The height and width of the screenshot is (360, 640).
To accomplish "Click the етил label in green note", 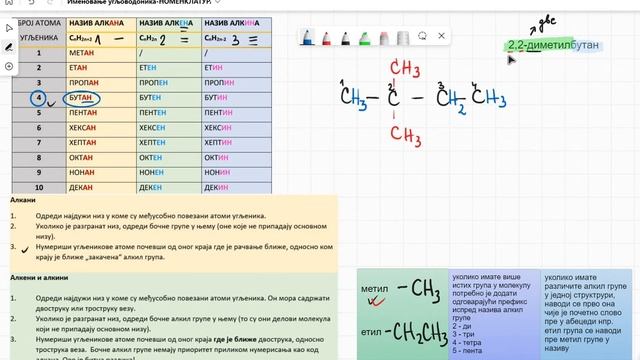I will pos(371,332).
